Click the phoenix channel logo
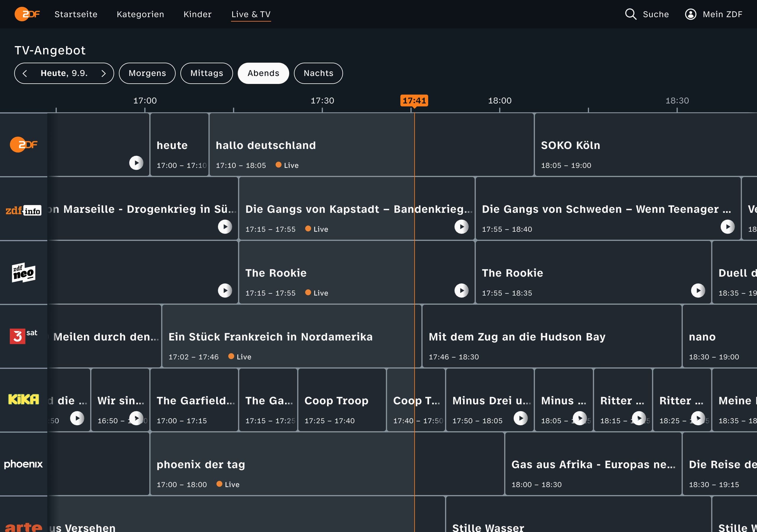 (23, 464)
